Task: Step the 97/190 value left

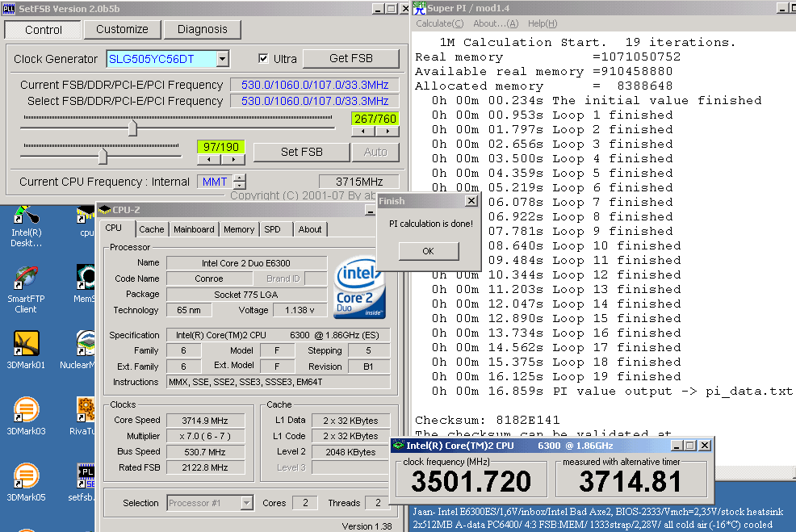Action: click(209, 159)
